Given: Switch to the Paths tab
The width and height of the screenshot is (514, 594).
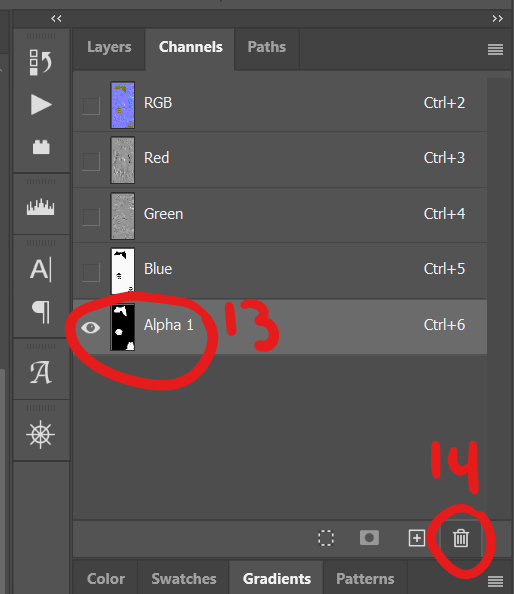Looking at the screenshot, I should 267,47.
